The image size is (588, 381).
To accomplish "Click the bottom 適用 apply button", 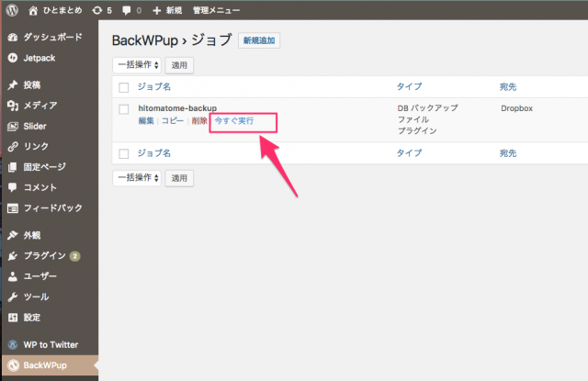I will pyautogui.click(x=179, y=178).
